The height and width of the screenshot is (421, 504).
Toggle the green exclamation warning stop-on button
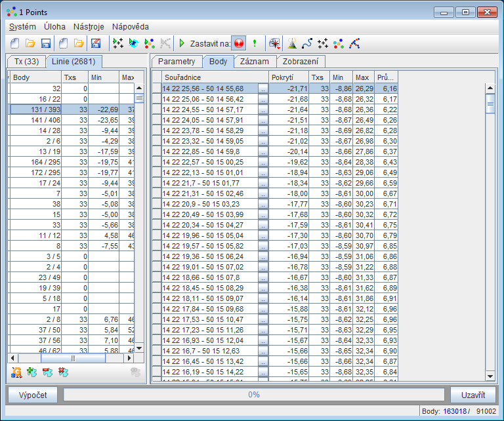click(255, 43)
